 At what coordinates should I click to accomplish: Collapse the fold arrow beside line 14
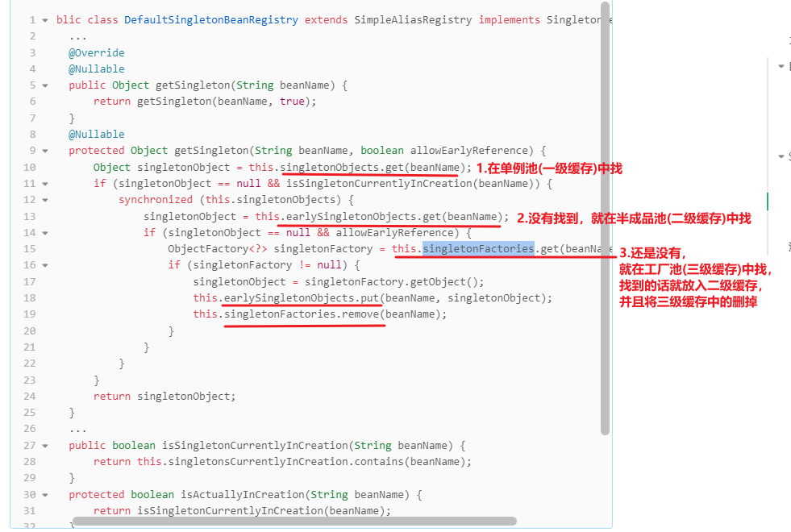[x=45, y=233]
